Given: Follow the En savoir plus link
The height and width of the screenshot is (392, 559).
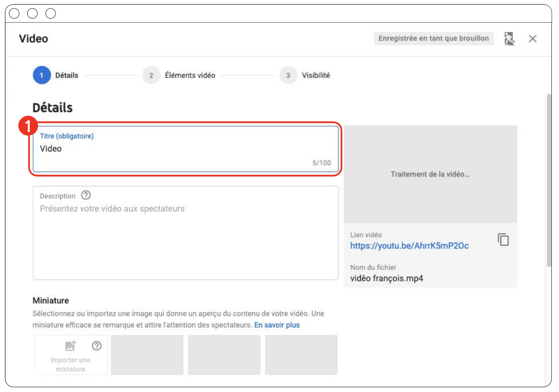Looking at the screenshot, I should [277, 325].
